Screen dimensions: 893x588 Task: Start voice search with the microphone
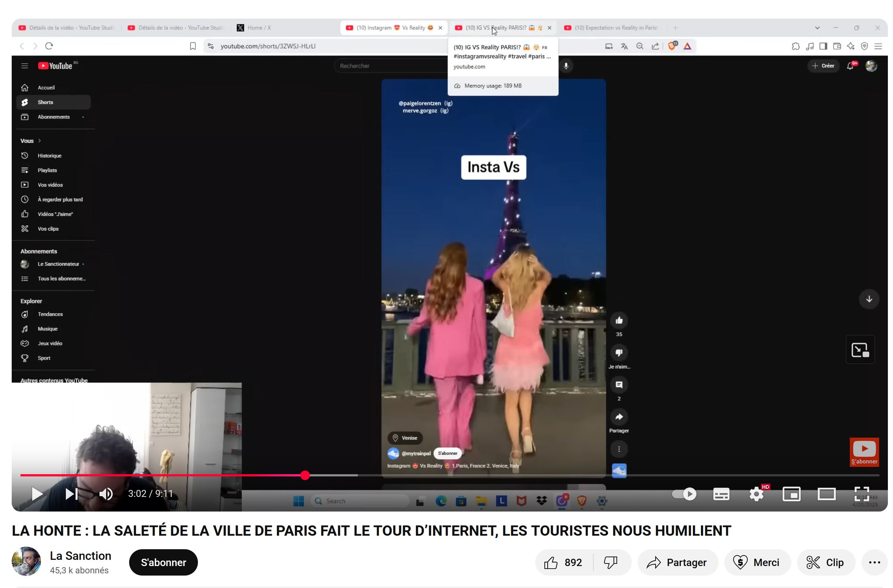click(566, 65)
